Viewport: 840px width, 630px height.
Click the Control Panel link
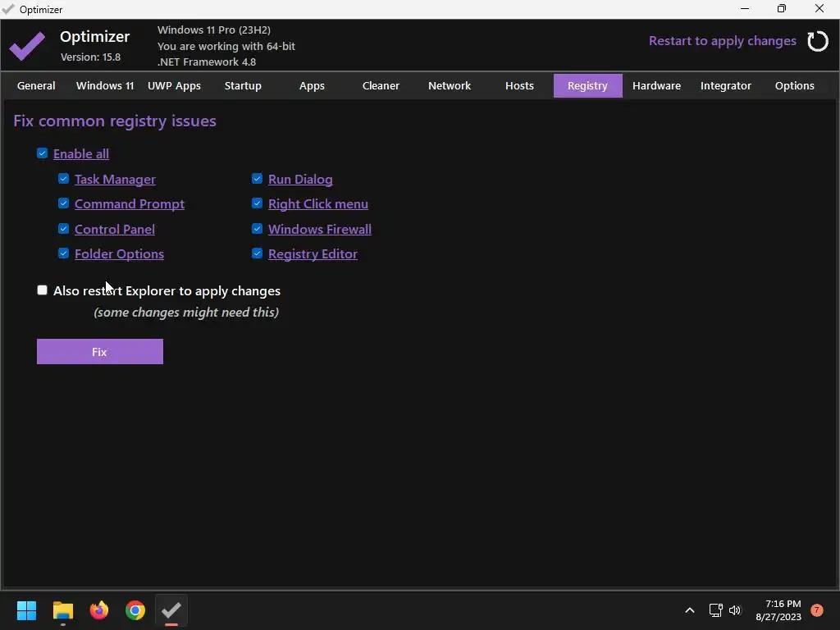[115, 230]
